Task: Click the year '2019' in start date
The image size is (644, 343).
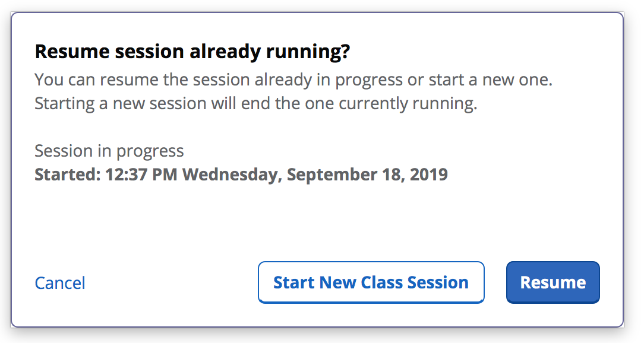Action: (x=428, y=175)
